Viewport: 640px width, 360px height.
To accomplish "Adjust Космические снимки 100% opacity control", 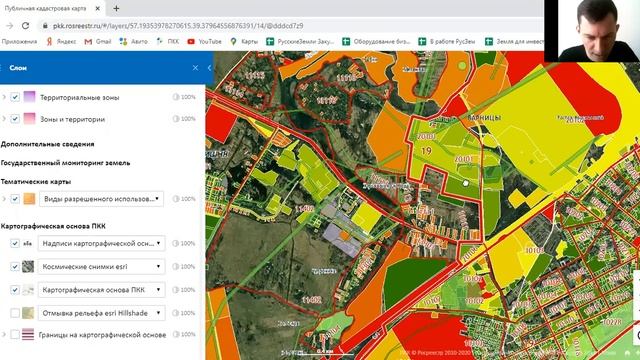I will (184, 267).
